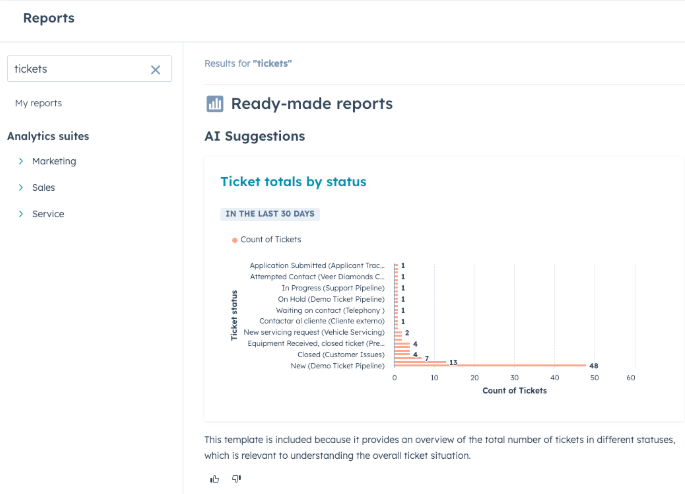Click label "Attempted Contact (Veer Diamonds C..."

tap(317, 276)
